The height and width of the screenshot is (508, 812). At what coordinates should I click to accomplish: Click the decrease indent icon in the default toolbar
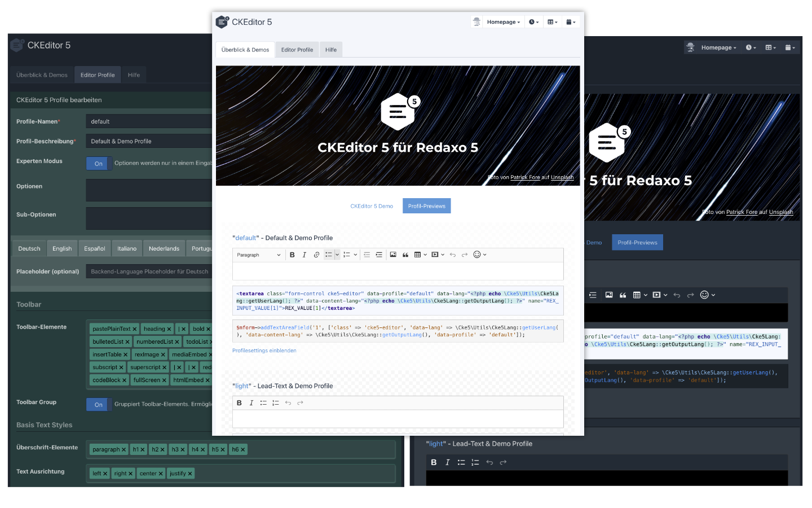(367, 255)
